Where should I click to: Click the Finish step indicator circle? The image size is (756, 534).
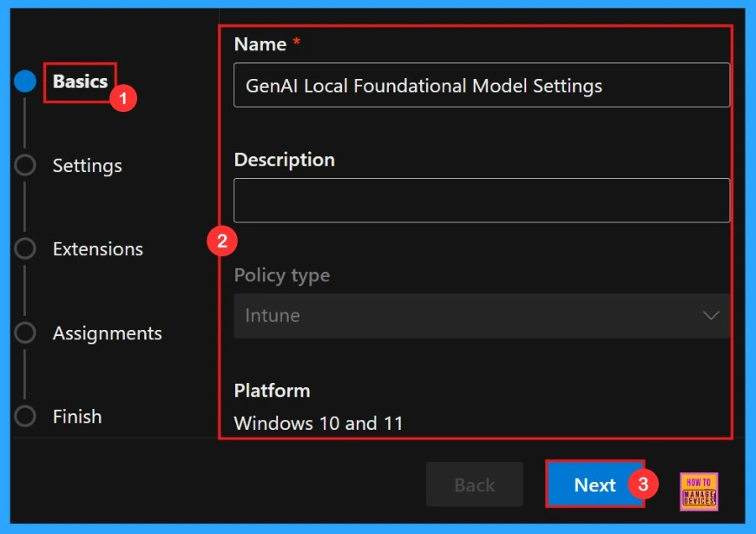(x=25, y=416)
